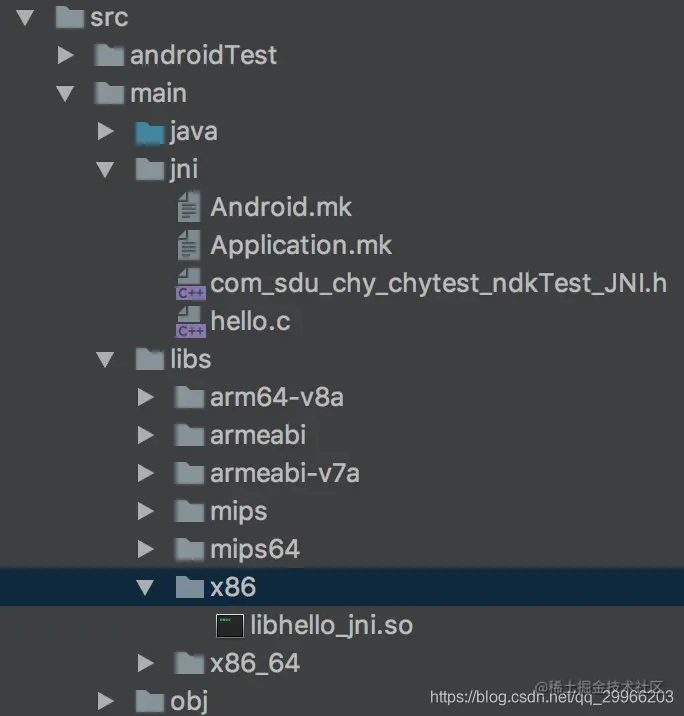Click the obj folder icon
The height and width of the screenshot is (716, 684).
pyautogui.click(x=150, y=701)
